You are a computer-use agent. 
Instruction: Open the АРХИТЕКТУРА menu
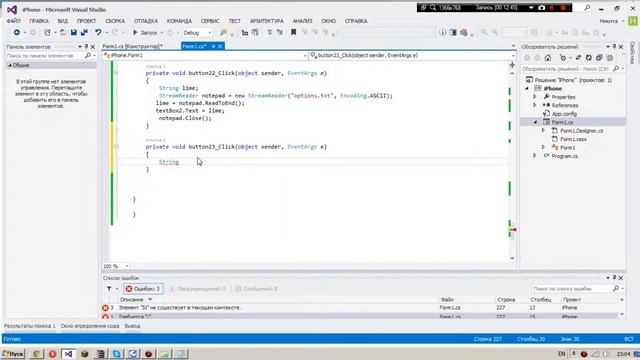(x=267, y=21)
